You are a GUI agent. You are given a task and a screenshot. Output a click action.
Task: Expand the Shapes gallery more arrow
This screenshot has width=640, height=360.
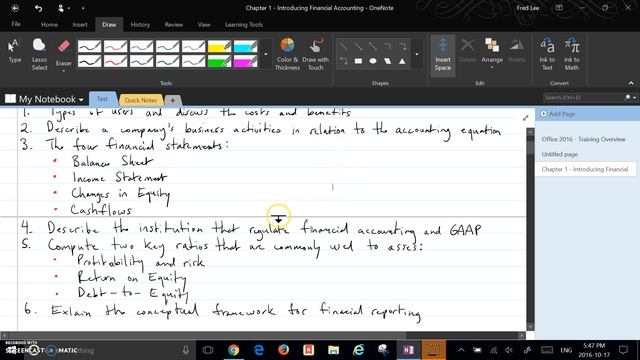click(417, 54)
